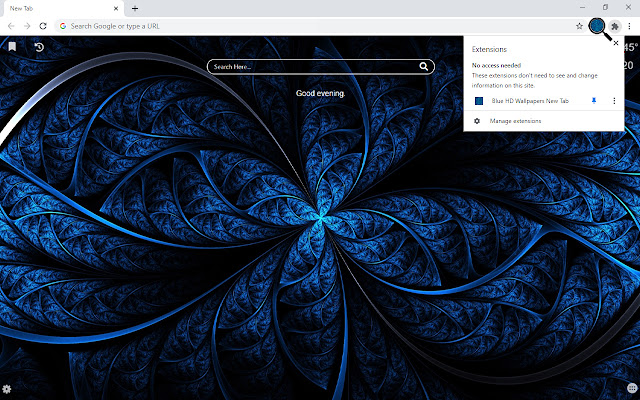Open a new tab with the plus button
The image size is (640, 400).
click(x=135, y=8)
